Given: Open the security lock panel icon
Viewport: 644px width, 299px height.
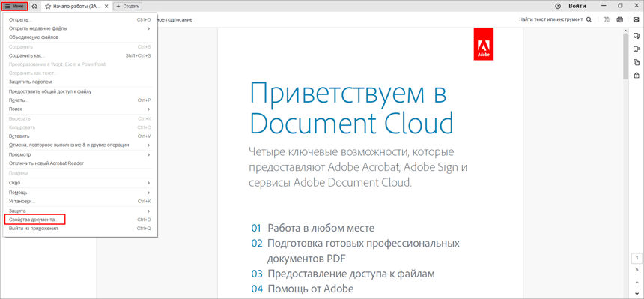Looking at the screenshot, I should [x=637, y=75].
